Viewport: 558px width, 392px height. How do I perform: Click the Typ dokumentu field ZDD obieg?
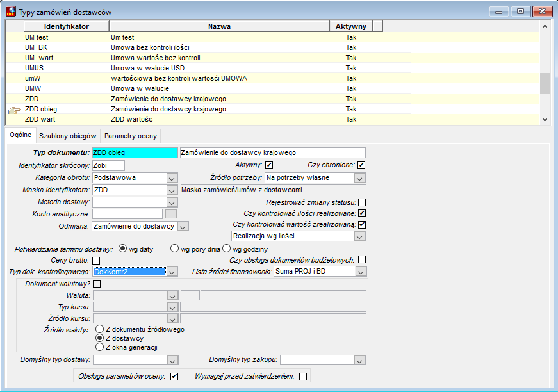135,152
